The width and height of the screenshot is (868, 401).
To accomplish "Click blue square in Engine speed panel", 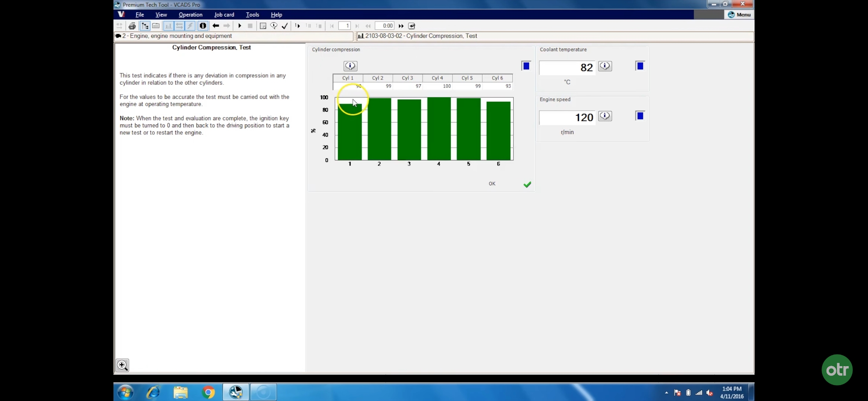I will coord(640,116).
